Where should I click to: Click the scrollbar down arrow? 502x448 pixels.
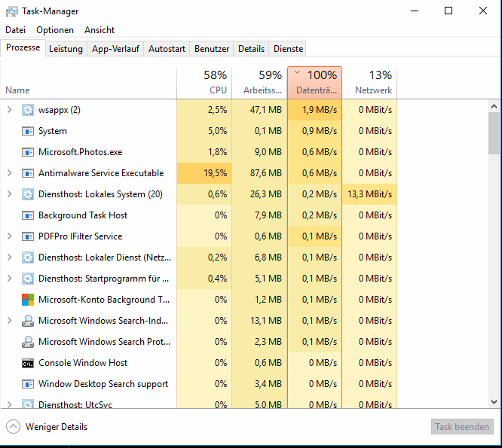point(494,402)
